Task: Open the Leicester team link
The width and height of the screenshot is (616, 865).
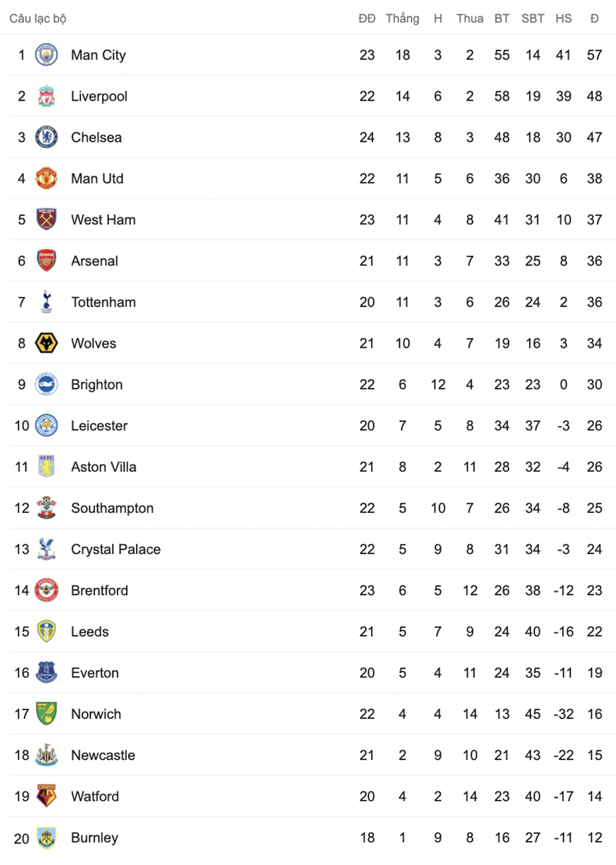Action: 99,426
